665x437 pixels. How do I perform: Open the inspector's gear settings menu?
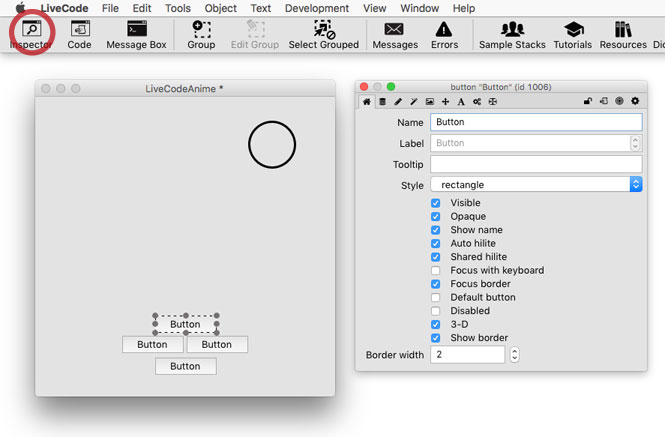635,101
